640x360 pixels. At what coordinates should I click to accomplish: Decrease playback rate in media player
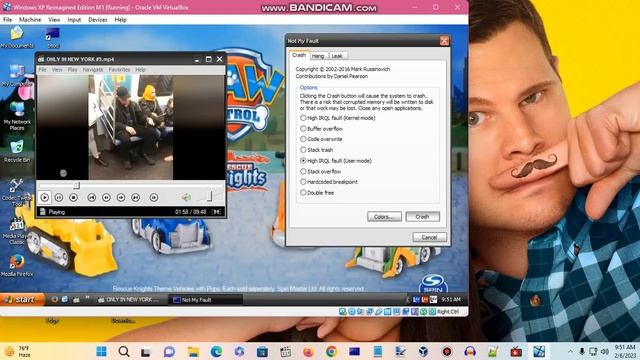[x=106, y=198]
